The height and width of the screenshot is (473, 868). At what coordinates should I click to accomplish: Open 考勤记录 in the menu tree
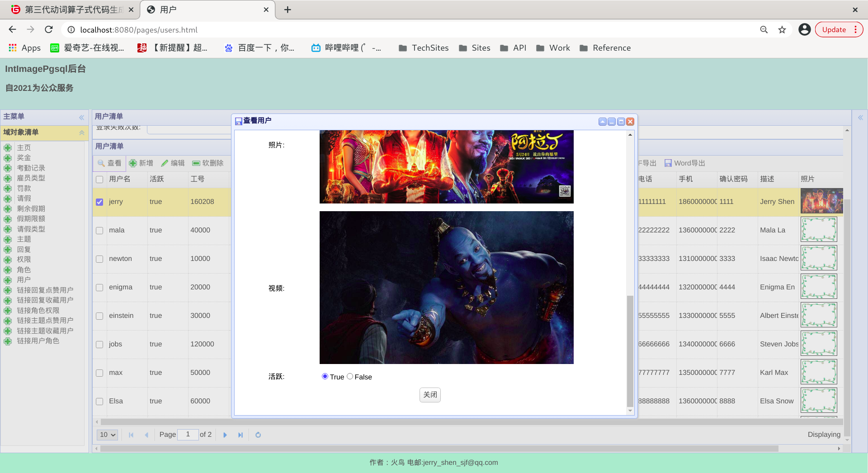[x=31, y=168]
